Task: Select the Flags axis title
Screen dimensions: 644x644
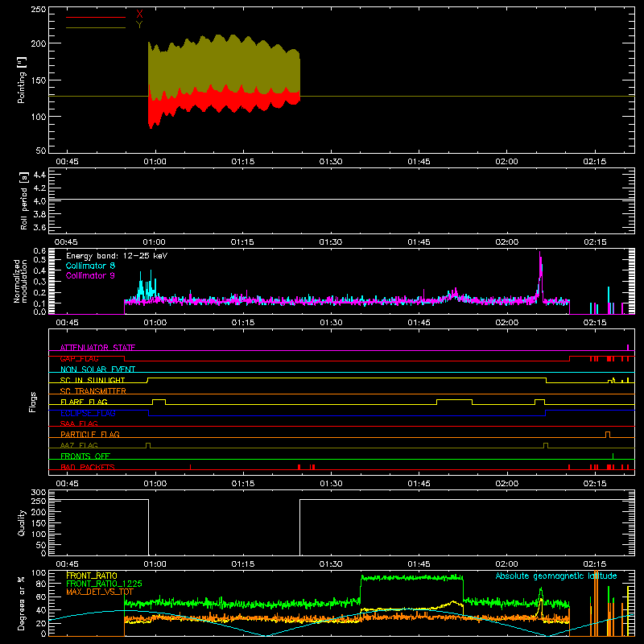Action: pyautogui.click(x=33, y=402)
